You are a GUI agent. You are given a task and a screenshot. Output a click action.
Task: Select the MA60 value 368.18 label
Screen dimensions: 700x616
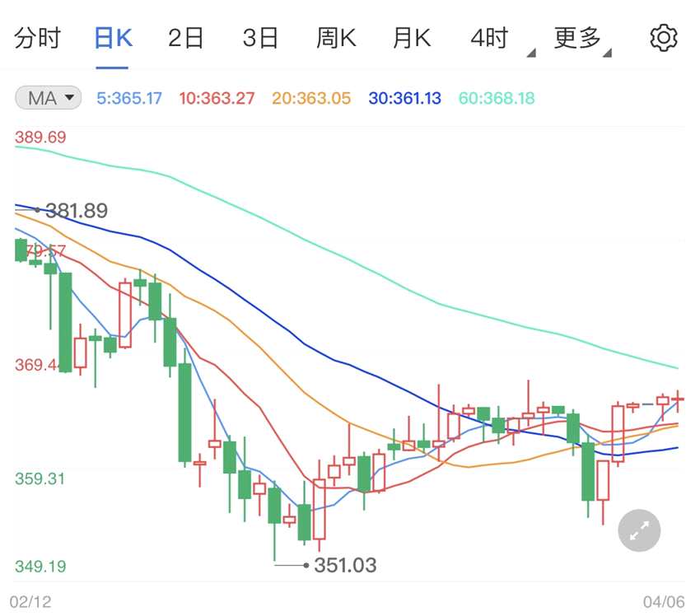click(497, 99)
